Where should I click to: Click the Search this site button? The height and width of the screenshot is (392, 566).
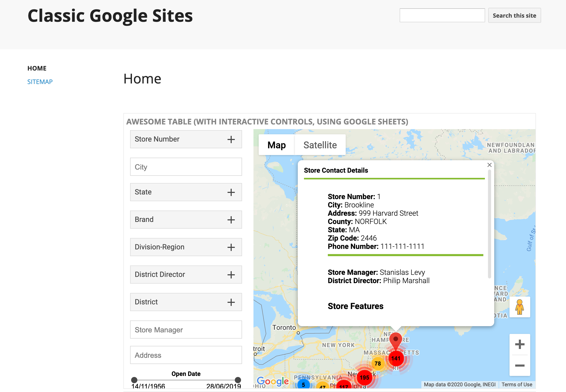pos(514,15)
